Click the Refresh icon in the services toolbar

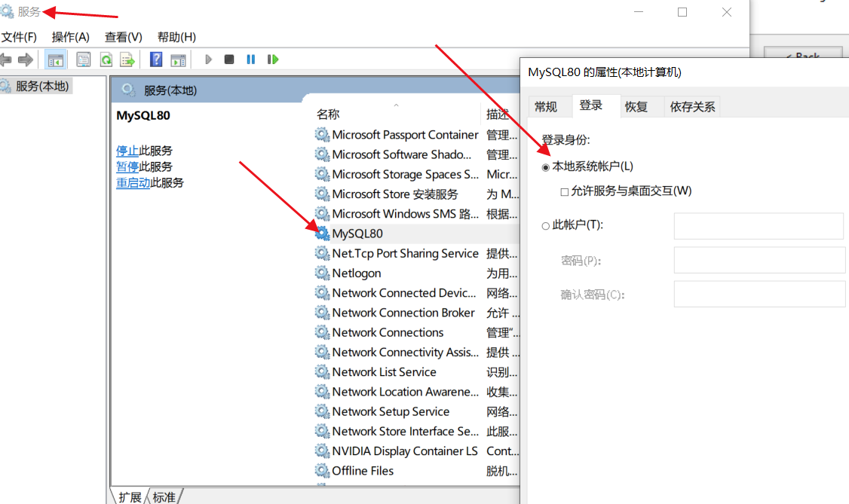coord(106,59)
